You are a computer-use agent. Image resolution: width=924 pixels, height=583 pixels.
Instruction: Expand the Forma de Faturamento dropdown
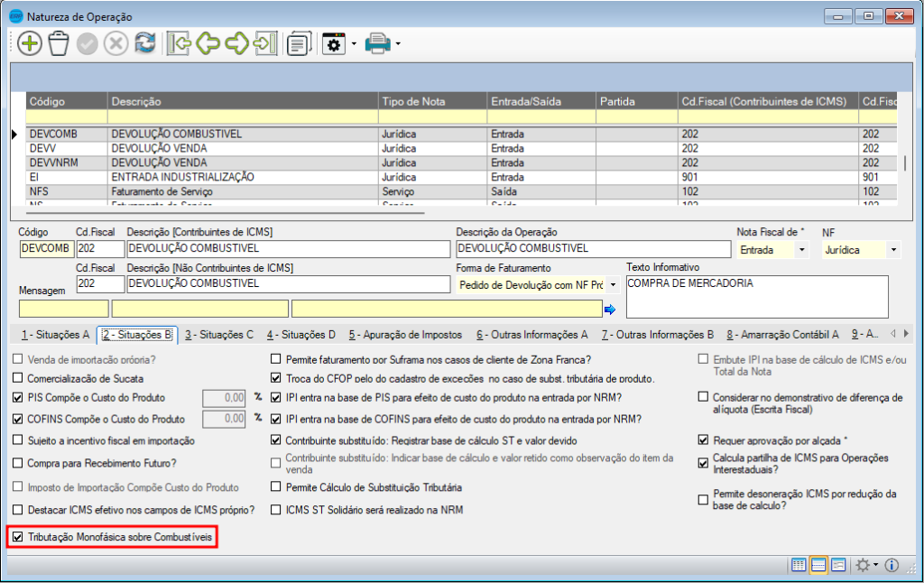tap(614, 284)
